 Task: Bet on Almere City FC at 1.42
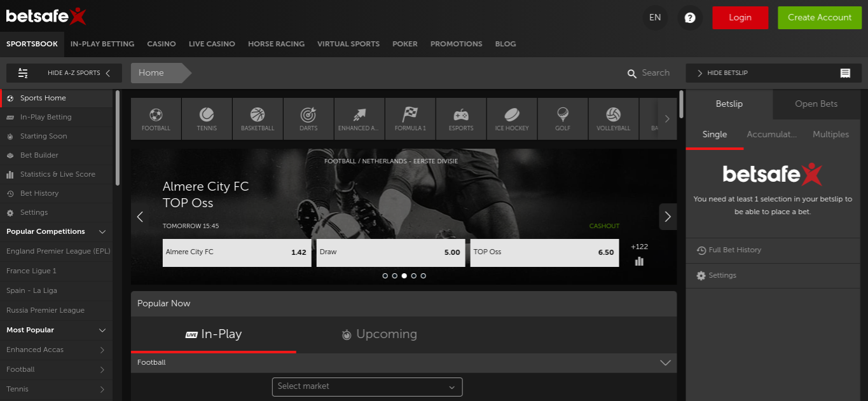[x=237, y=252]
